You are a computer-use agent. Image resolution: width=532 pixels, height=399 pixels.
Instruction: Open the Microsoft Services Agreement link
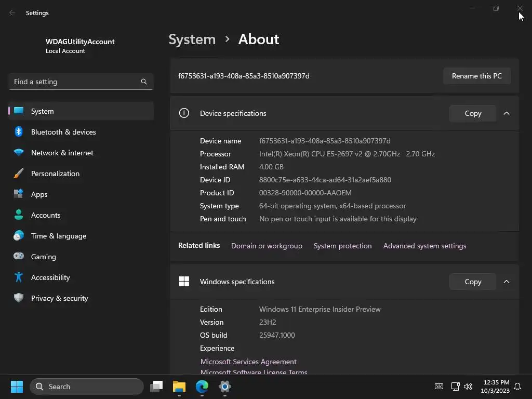coord(248,362)
